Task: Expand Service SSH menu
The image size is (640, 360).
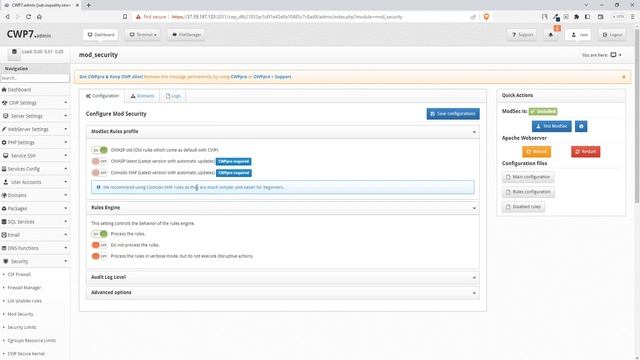Action: coord(35,156)
